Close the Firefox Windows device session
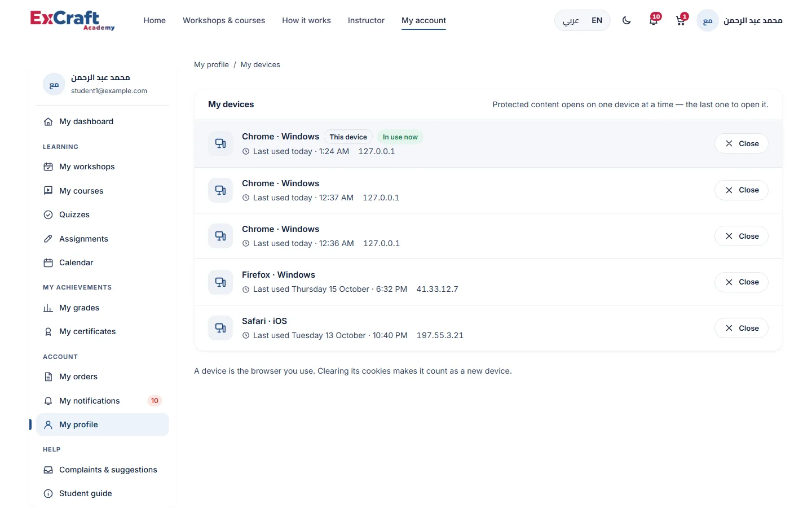The height and width of the screenshot is (508, 812). pos(741,282)
